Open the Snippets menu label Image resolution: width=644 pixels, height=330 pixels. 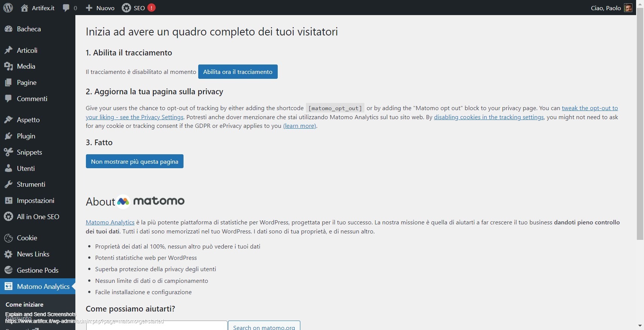[x=29, y=152]
